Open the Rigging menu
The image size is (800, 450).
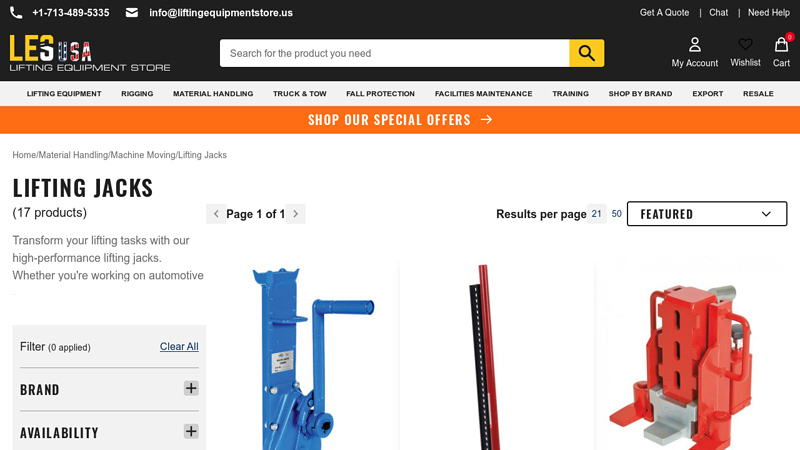pos(137,94)
